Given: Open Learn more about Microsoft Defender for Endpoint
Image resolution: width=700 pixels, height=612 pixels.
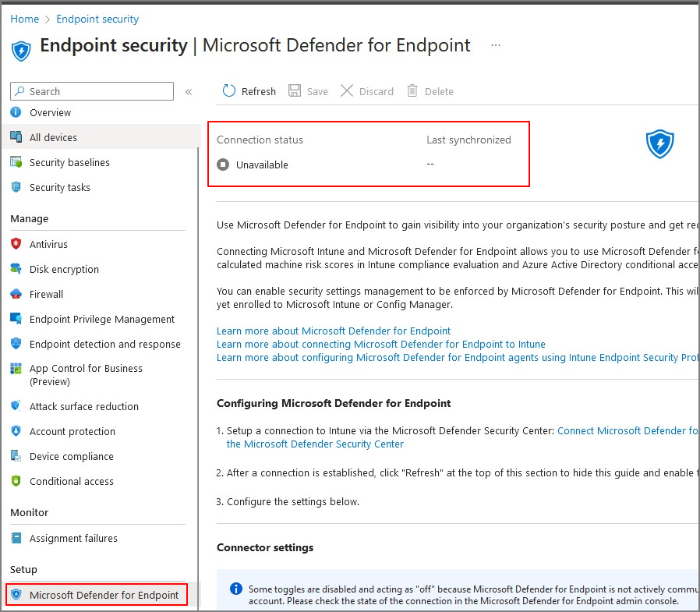Looking at the screenshot, I should click(333, 331).
